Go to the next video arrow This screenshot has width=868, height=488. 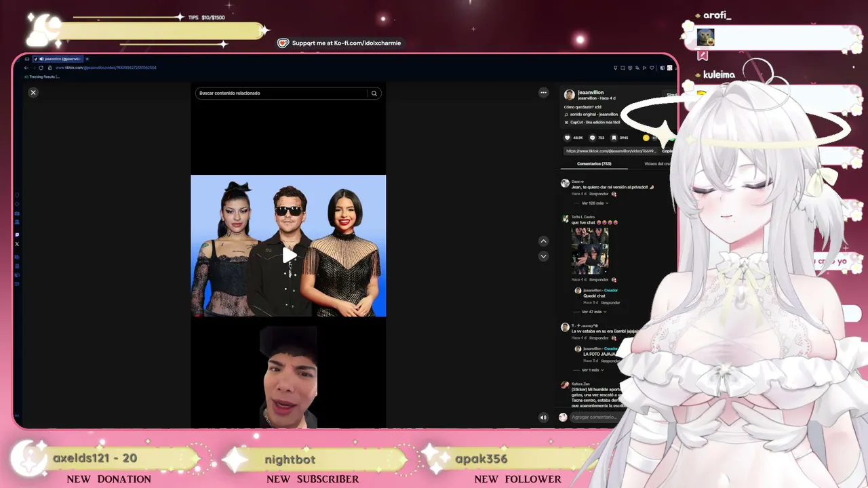pyautogui.click(x=543, y=256)
